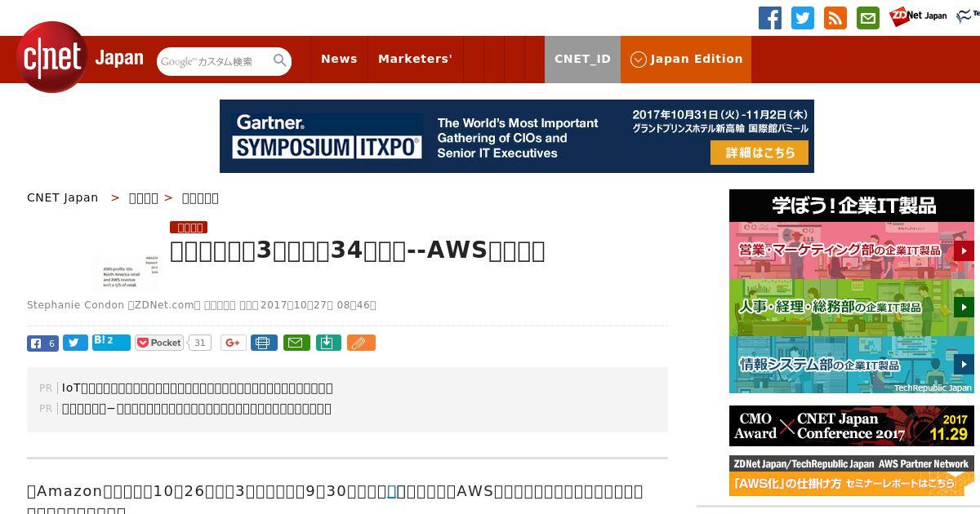Open HR and accounting IT products banner
980x514 pixels.
pyautogui.click(x=852, y=308)
